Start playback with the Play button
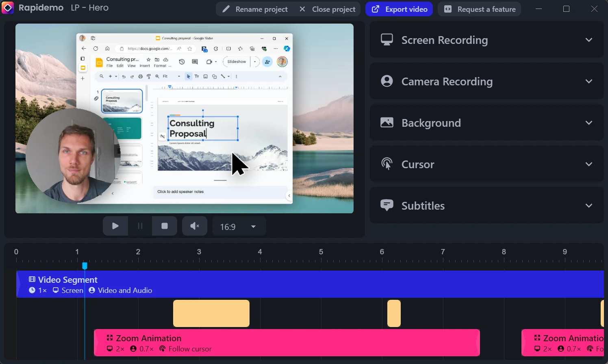 point(115,226)
